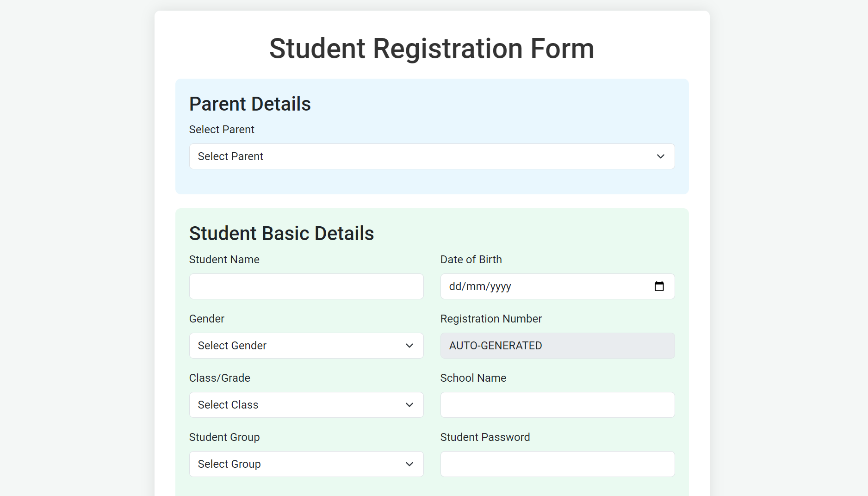Image resolution: width=868 pixels, height=496 pixels.
Task: Open the Select Group dropdown
Action: [306, 464]
